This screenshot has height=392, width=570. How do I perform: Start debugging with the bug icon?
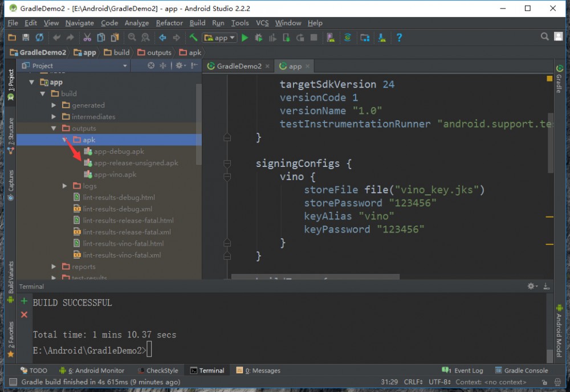[259, 38]
